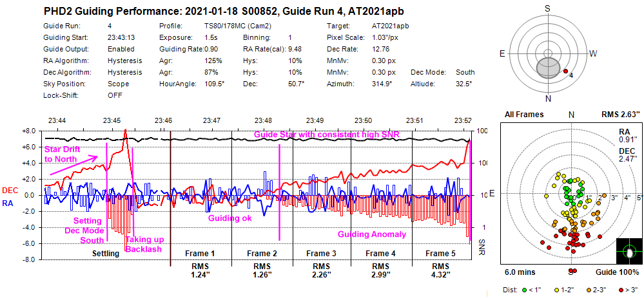Screen dimensions: 644x300
Task: Click the Profile value 'TS80/178MC (Cam2)'
Action: [238, 26]
